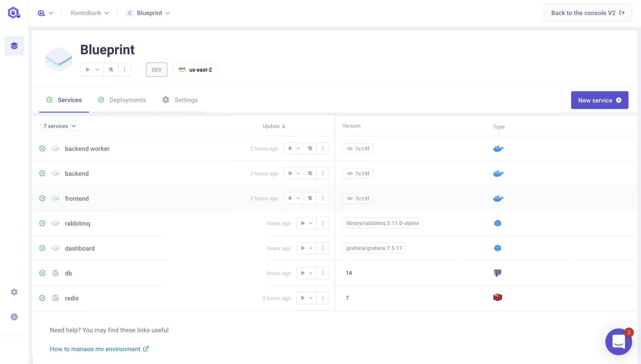
Task: Open more options for dashboard
Action: point(323,248)
